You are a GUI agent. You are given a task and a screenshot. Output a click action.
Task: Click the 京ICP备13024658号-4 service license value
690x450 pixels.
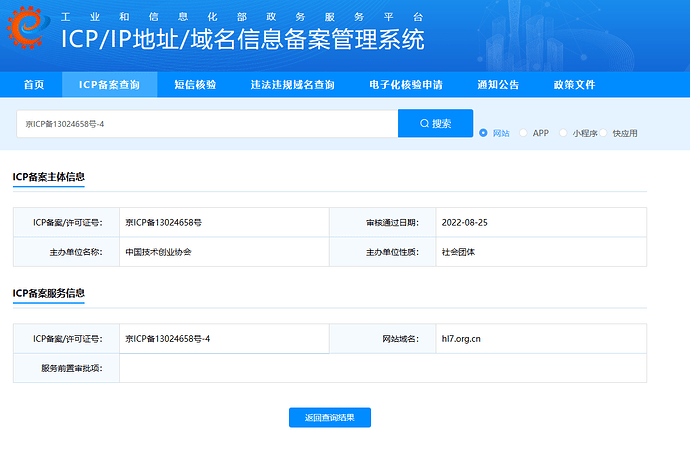[x=168, y=339]
